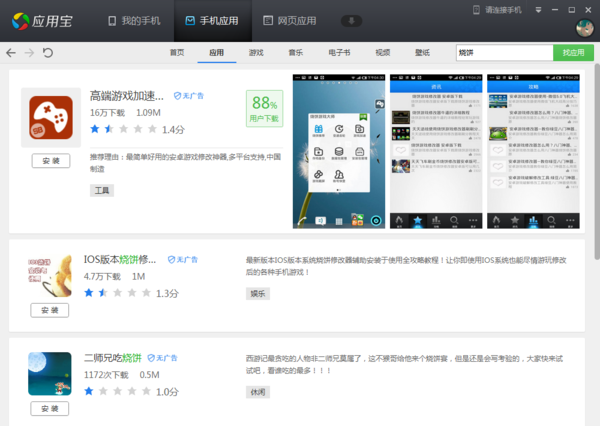The width and height of the screenshot is (600, 426).
Task: Select the 电子书 navigation item
Action: coord(339,52)
